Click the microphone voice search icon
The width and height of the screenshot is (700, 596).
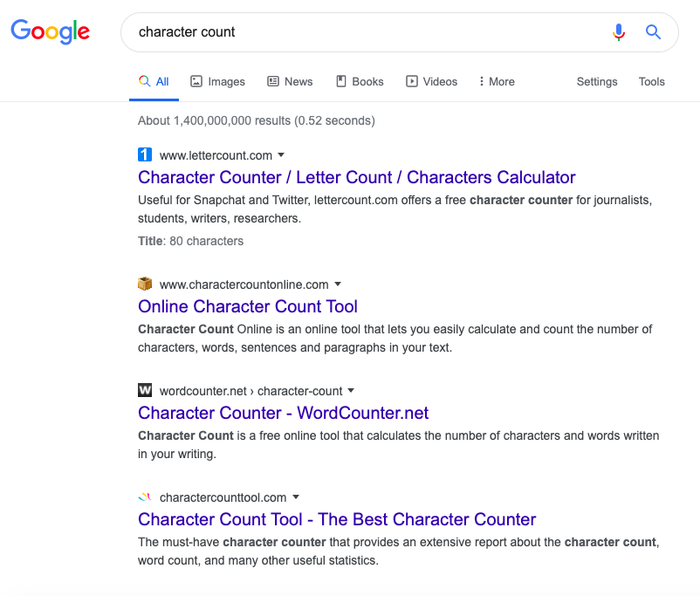pyautogui.click(x=618, y=32)
